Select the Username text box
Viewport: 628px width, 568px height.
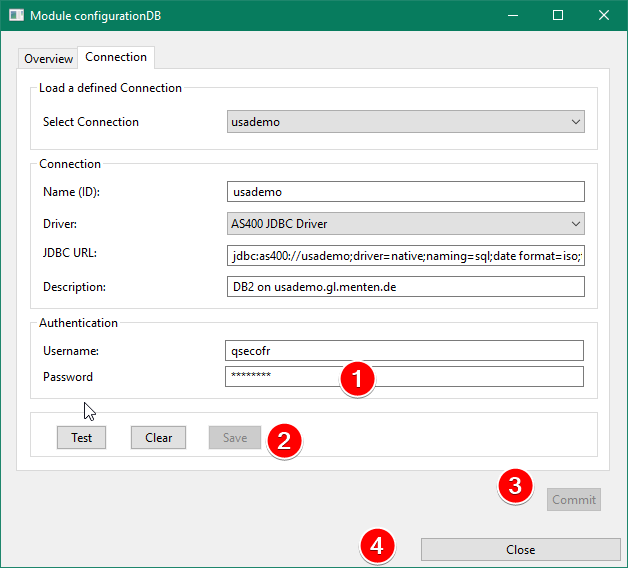(x=405, y=351)
